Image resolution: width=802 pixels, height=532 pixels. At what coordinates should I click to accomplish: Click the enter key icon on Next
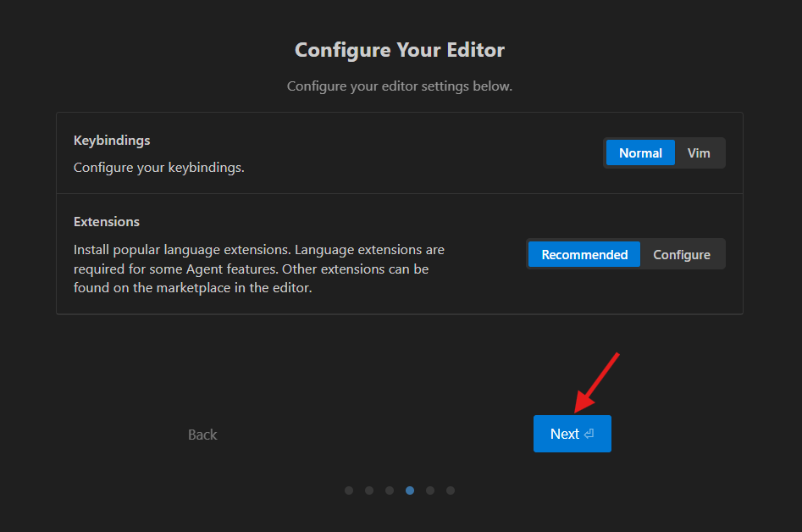[x=589, y=434]
